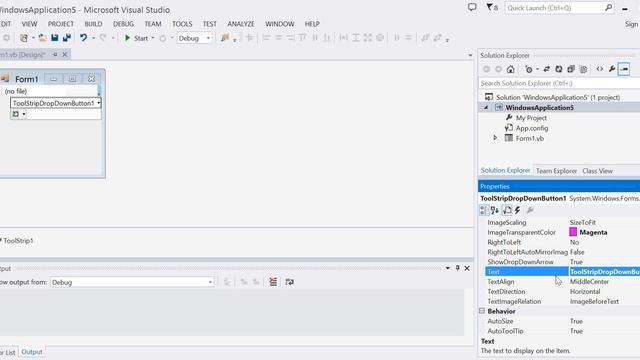640x360 pixels.
Task: Switch to the Class View tab
Action: [597, 171]
